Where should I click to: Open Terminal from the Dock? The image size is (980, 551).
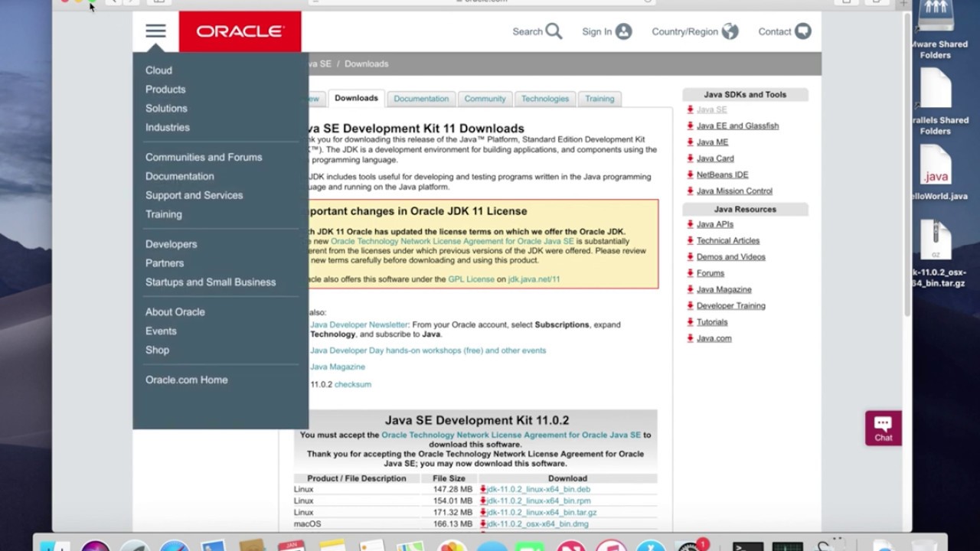(x=747, y=545)
